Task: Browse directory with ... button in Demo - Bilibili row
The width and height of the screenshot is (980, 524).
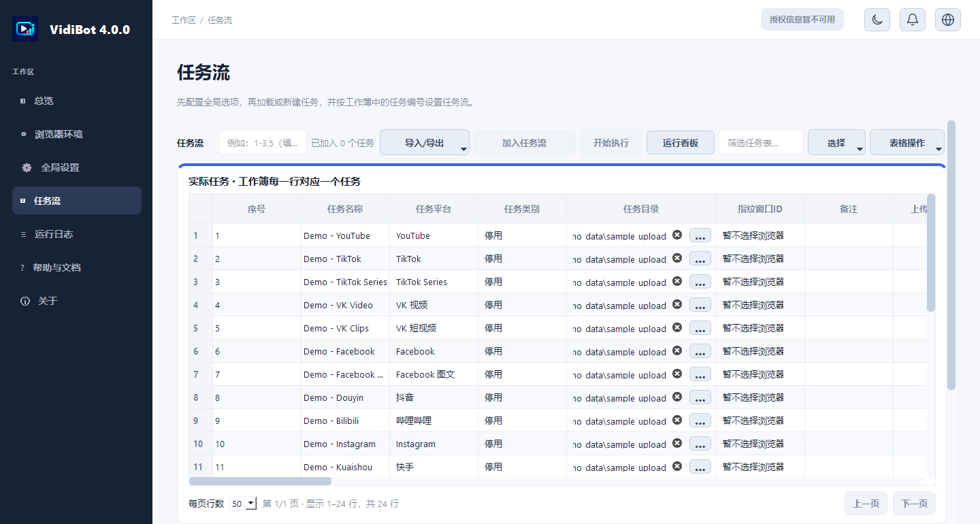Action: click(700, 421)
